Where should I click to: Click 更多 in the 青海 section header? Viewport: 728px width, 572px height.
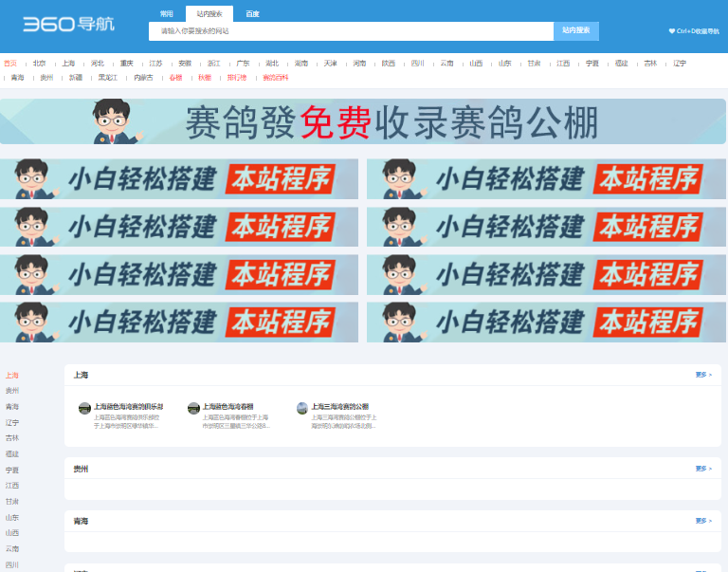[703, 521]
